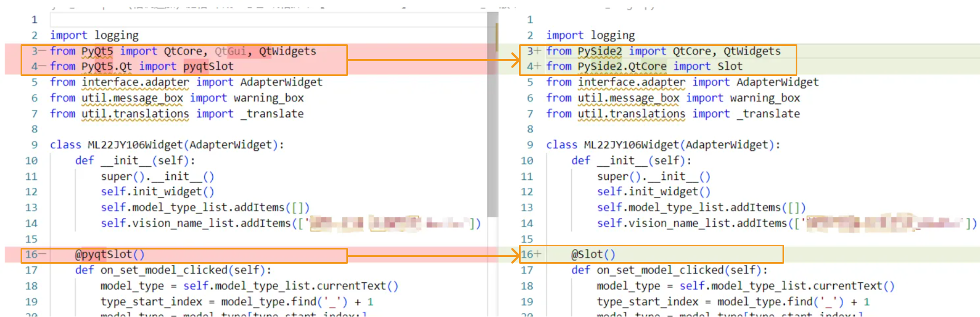Click line number 14 in the right gutter
Image resolution: width=980 pixels, height=317 pixels.
point(527,224)
